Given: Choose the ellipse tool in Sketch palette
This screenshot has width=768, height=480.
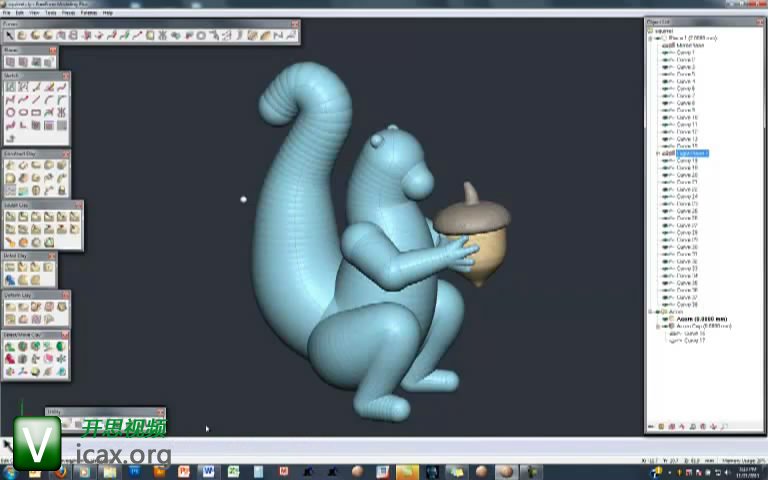Looking at the screenshot, I should coord(23,113).
